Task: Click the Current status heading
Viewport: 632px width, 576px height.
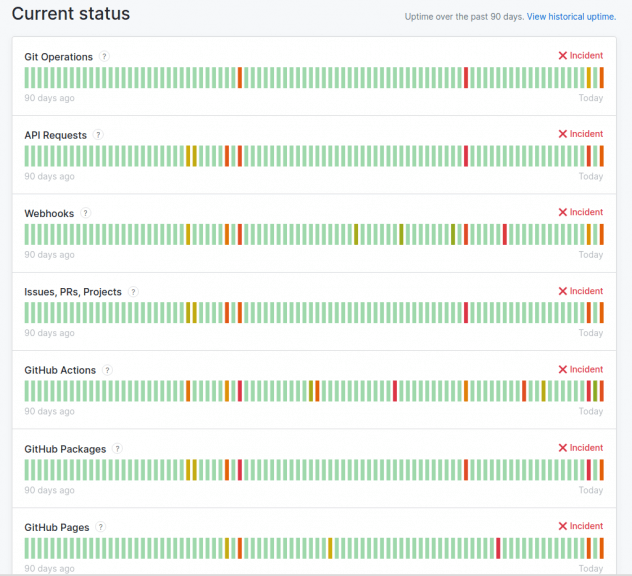Action: pyautogui.click(x=71, y=14)
